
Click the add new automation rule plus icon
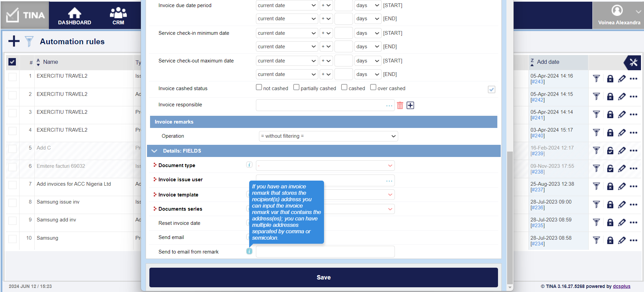coord(14,41)
